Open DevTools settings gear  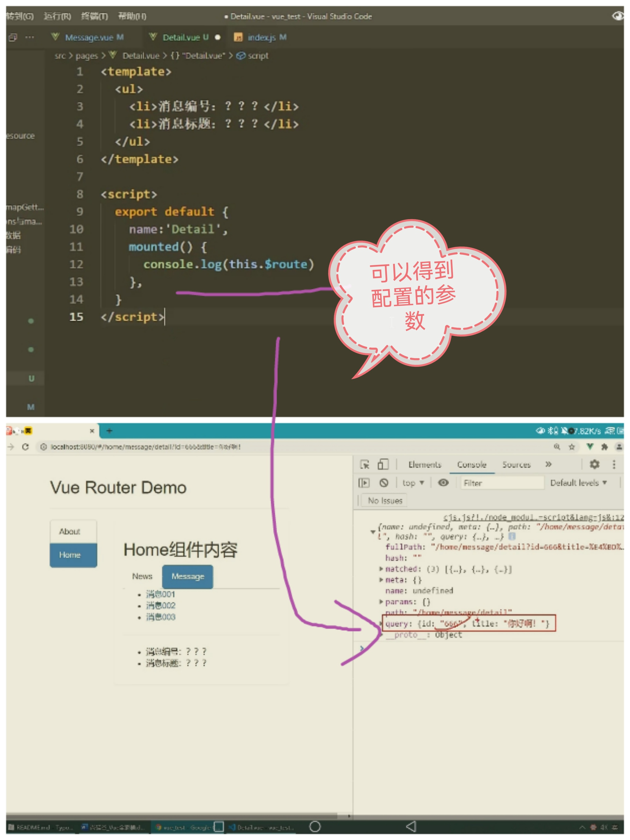(594, 464)
